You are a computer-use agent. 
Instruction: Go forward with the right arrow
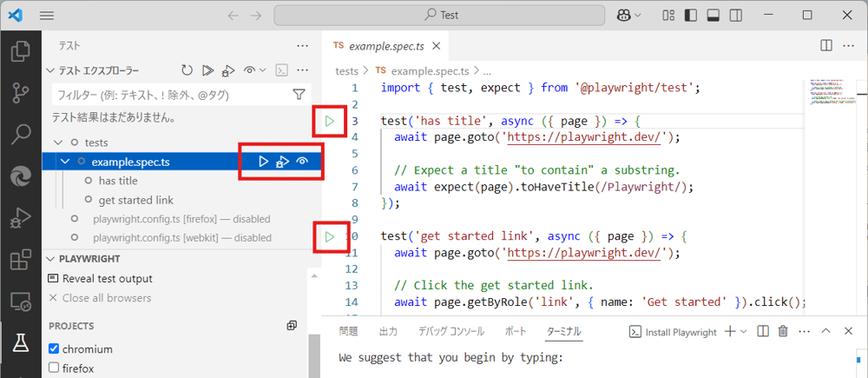[x=256, y=16]
